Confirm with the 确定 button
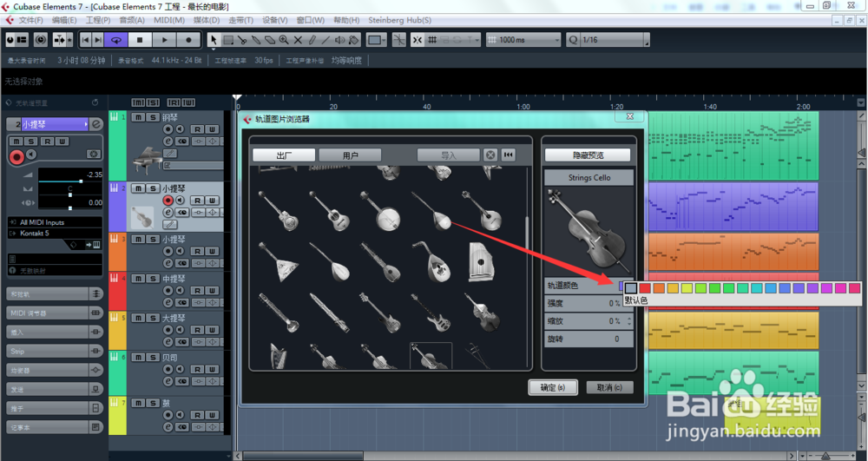The image size is (868, 461). click(552, 387)
